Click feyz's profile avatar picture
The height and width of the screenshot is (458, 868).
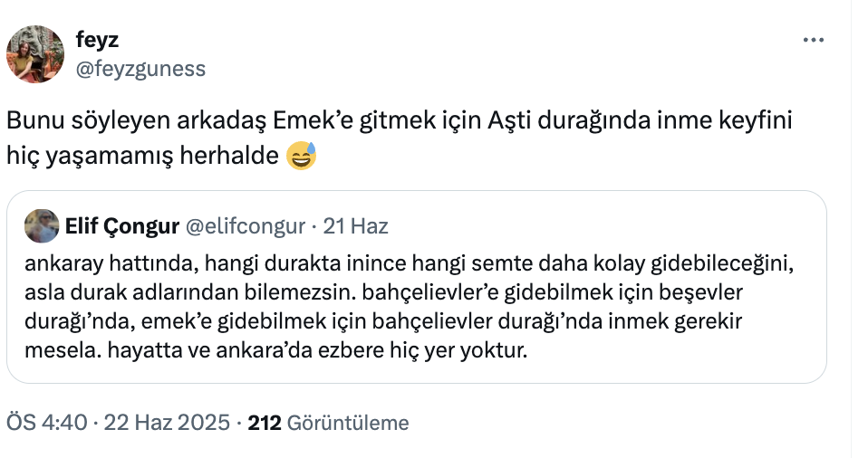(x=35, y=54)
